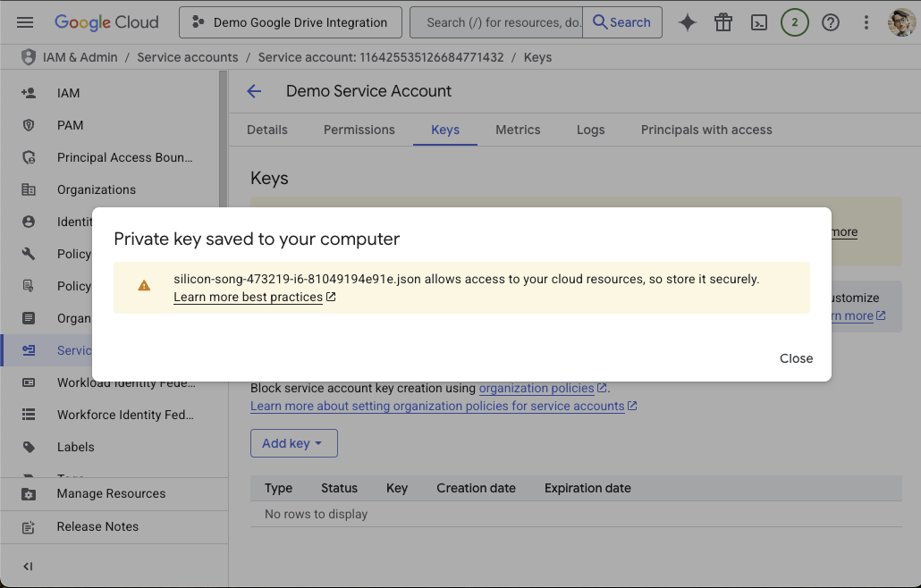The height and width of the screenshot is (588, 921).
Task: Click the Principal Access Boundary icon
Action: (29, 157)
